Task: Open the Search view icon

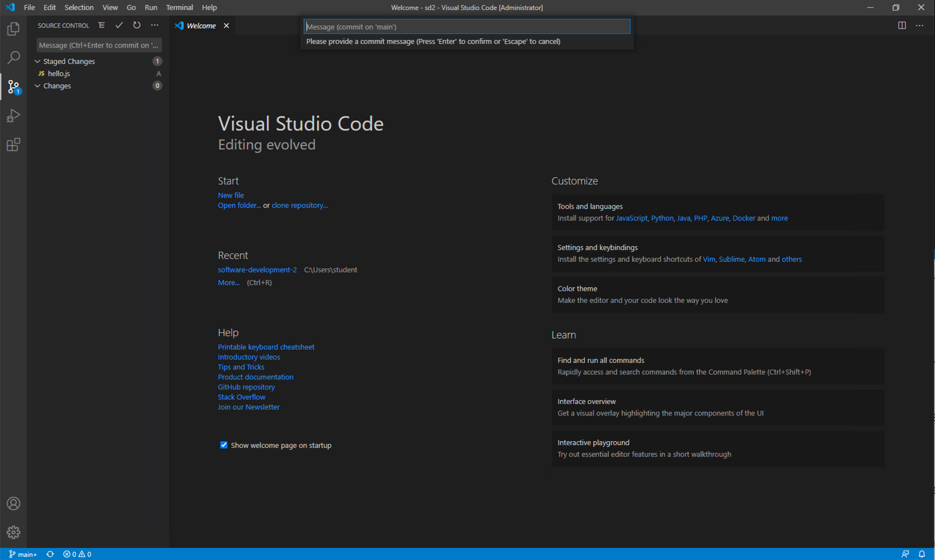Action: click(x=13, y=58)
